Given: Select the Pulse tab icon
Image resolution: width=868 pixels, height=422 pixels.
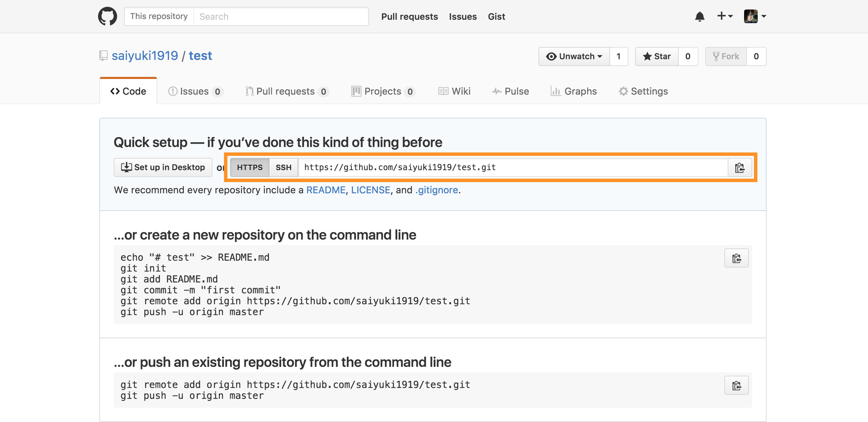Looking at the screenshot, I should [x=497, y=91].
